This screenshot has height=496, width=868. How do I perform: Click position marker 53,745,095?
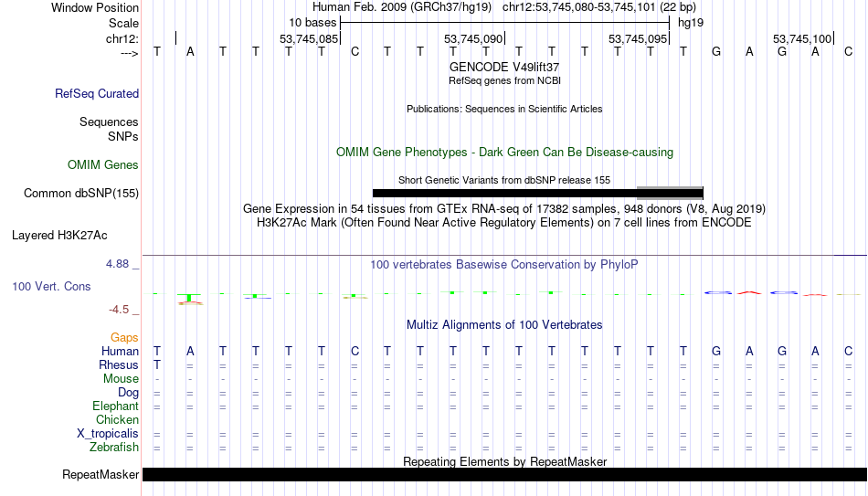click(x=637, y=38)
